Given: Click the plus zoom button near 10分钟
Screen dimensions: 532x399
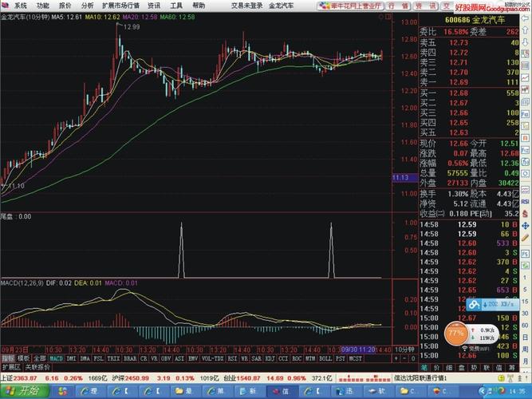Looking at the screenshot, I should 396,358.
